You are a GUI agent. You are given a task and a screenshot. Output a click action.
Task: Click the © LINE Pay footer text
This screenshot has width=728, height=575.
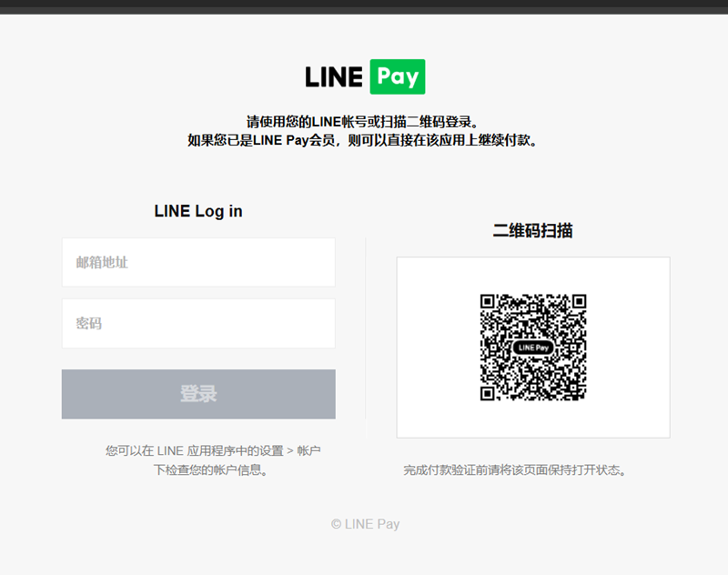[365, 524]
